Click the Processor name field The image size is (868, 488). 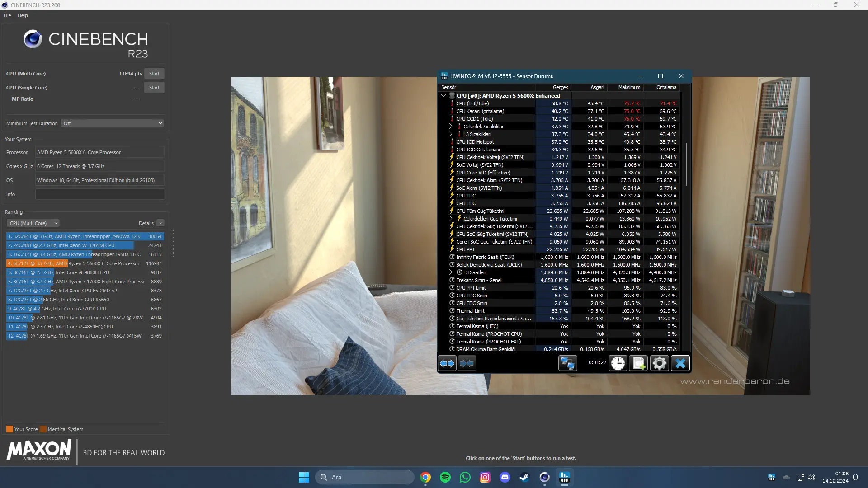(x=100, y=152)
